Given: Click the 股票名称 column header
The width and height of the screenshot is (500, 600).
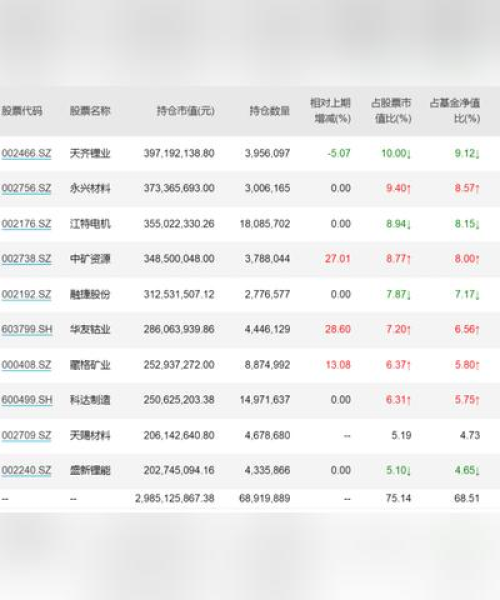Looking at the screenshot, I should tap(90, 111).
